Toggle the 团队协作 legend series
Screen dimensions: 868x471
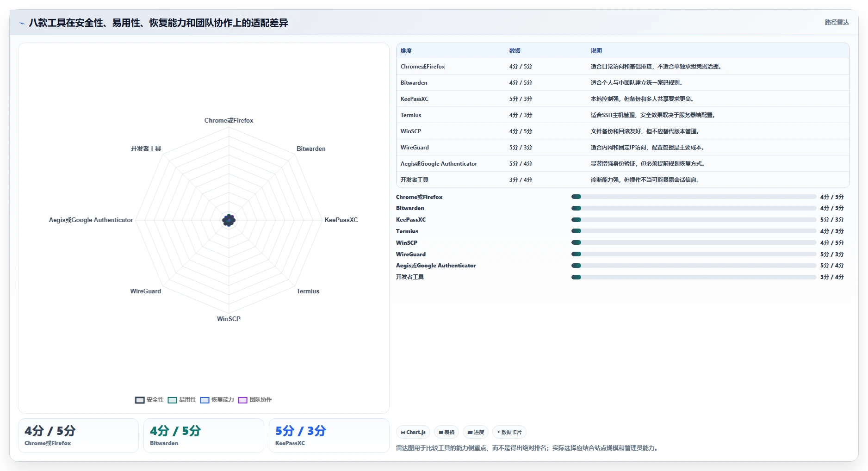click(x=254, y=400)
